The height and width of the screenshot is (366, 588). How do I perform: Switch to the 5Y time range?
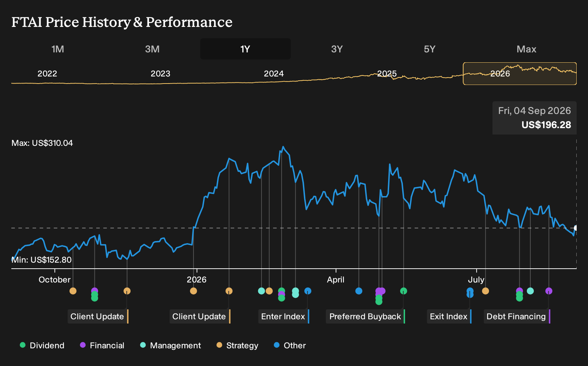[430, 49]
